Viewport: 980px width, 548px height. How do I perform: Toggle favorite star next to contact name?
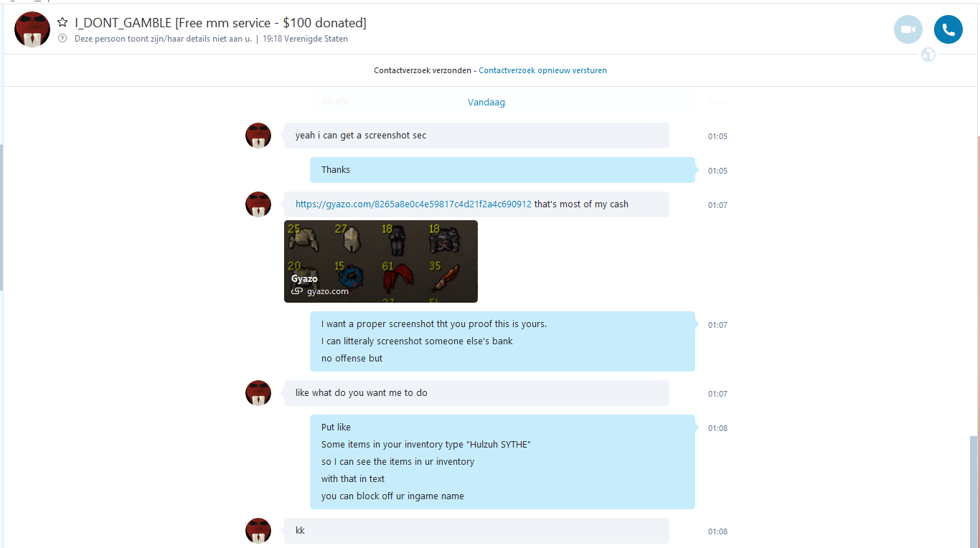pos(62,23)
